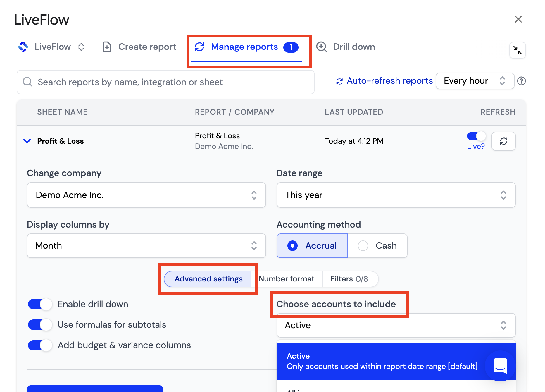This screenshot has width=545, height=392.
Task: Click the Drill down magnifier icon
Action: coord(322,47)
